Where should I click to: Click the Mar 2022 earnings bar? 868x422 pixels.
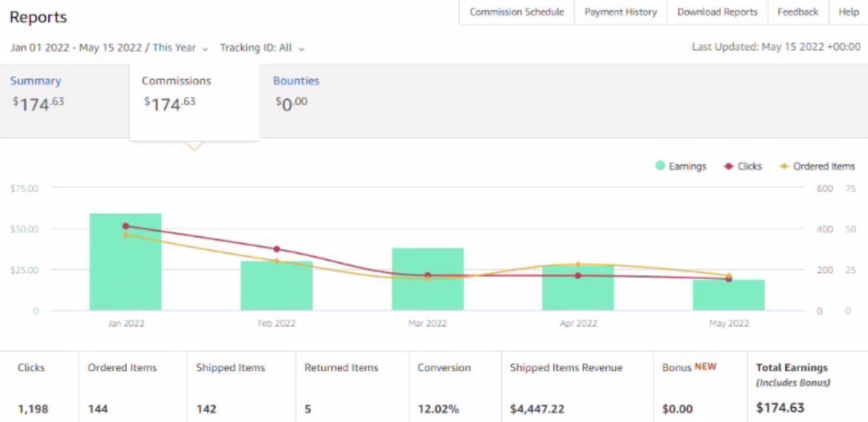point(428,279)
